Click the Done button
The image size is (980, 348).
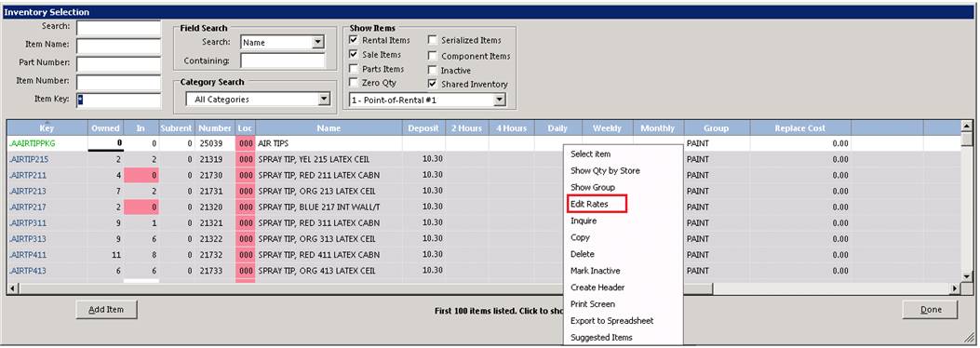(x=931, y=309)
